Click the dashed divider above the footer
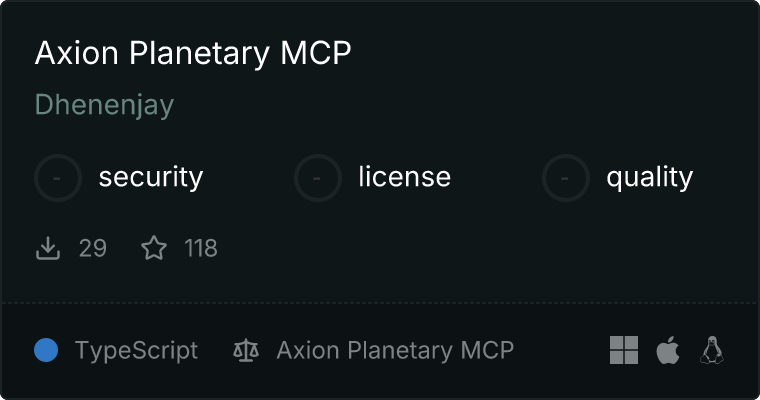This screenshot has width=760, height=400. tap(380, 302)
